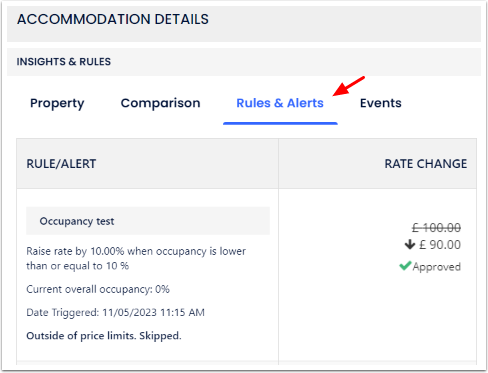Click the Current overall occupancy: 0% text
The height and width of the screenshot is (373, 488).
tap(98, 289)
